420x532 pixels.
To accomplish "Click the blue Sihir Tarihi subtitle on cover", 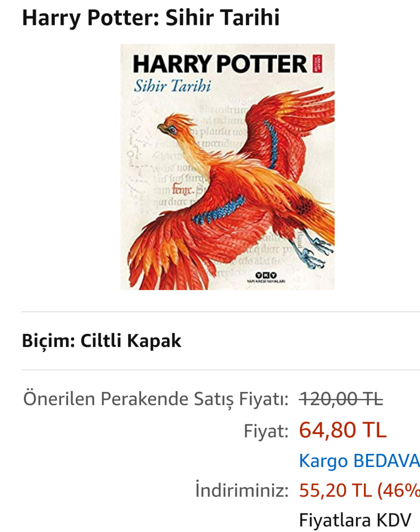I will (172, 86).
